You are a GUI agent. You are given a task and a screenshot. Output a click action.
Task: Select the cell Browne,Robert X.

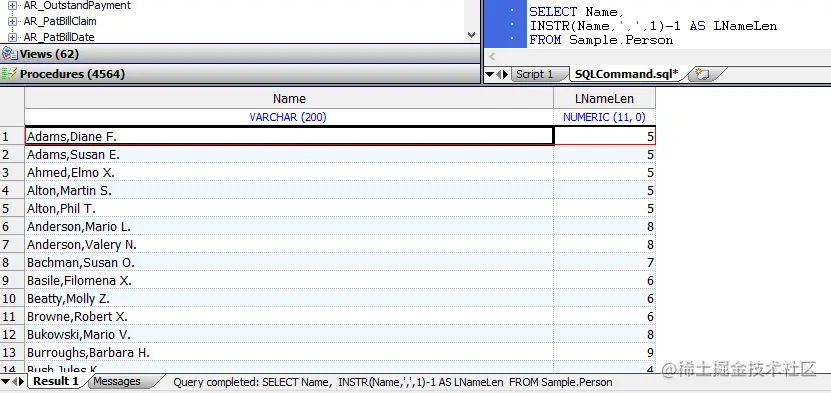(289, 317)
